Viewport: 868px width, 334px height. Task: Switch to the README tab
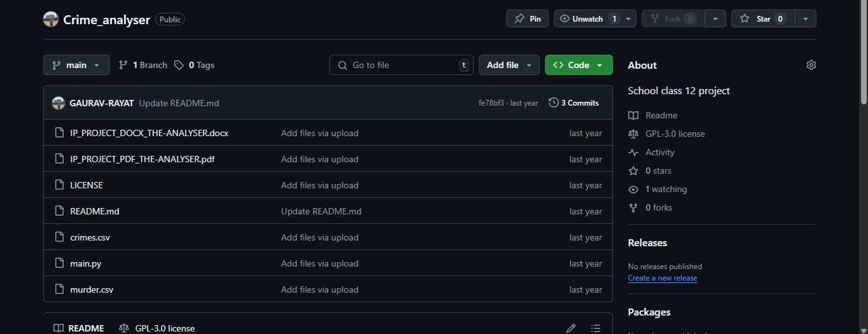tap(79, 328)
